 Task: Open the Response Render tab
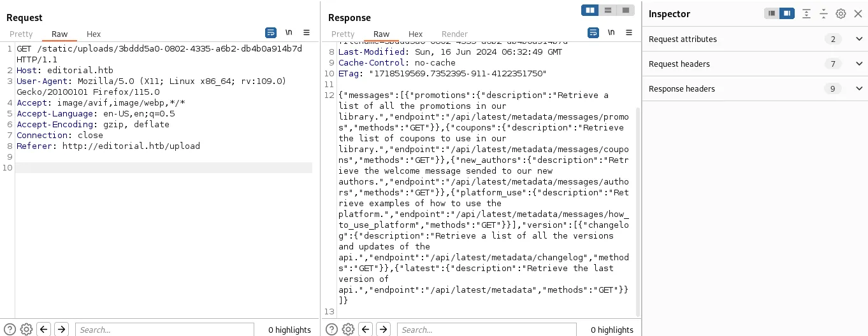click(454, 34)
